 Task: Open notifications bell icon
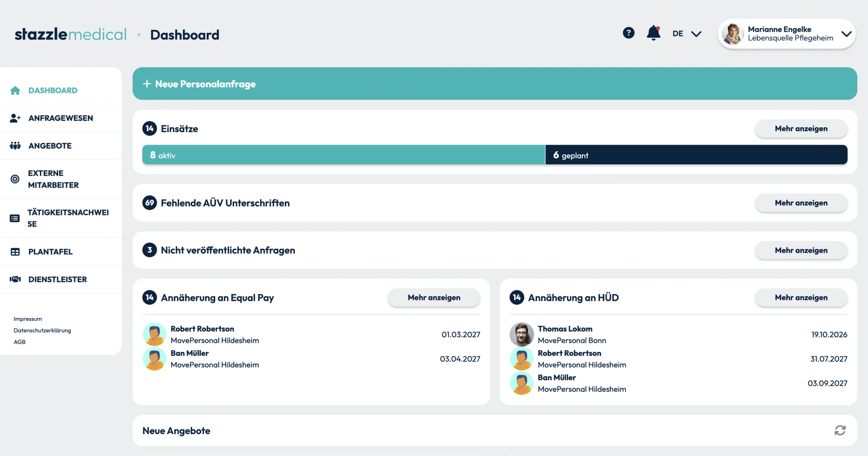[653, 33]
